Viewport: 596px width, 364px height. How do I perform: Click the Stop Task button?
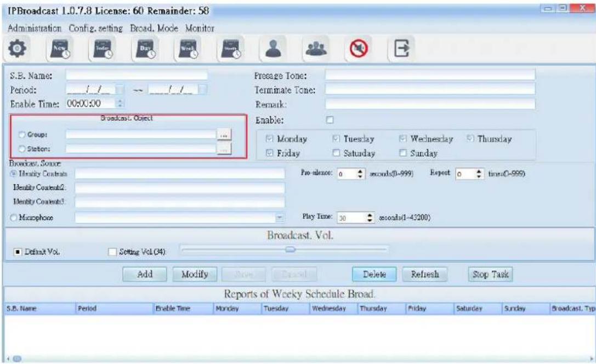(x=490, y=274)
